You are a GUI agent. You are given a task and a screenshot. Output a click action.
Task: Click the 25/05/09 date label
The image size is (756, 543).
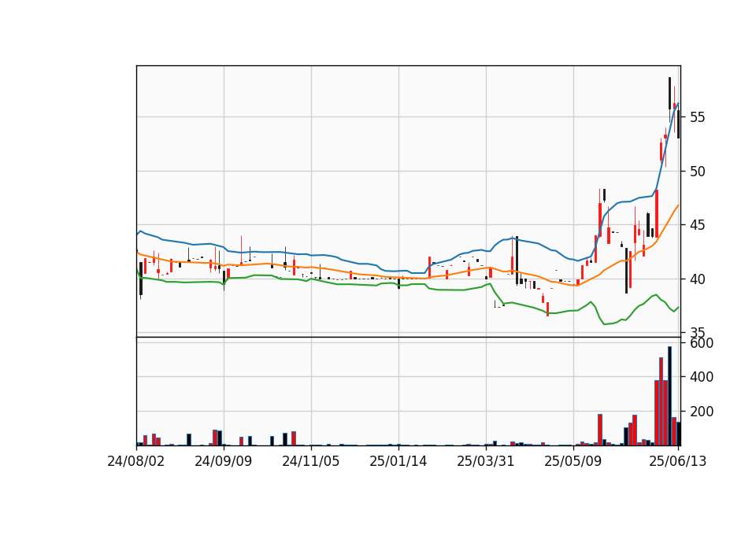tap(573, 462)
